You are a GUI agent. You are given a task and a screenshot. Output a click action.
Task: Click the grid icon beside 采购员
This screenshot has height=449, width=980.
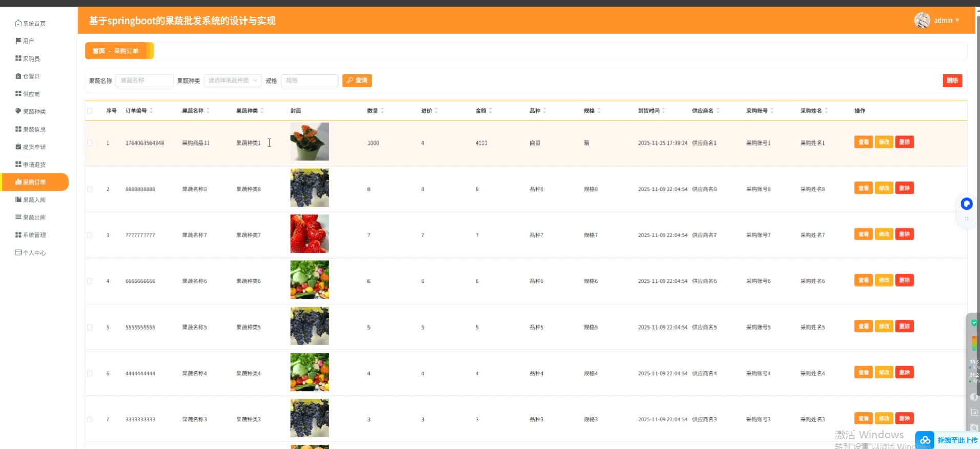pos(18,58)
